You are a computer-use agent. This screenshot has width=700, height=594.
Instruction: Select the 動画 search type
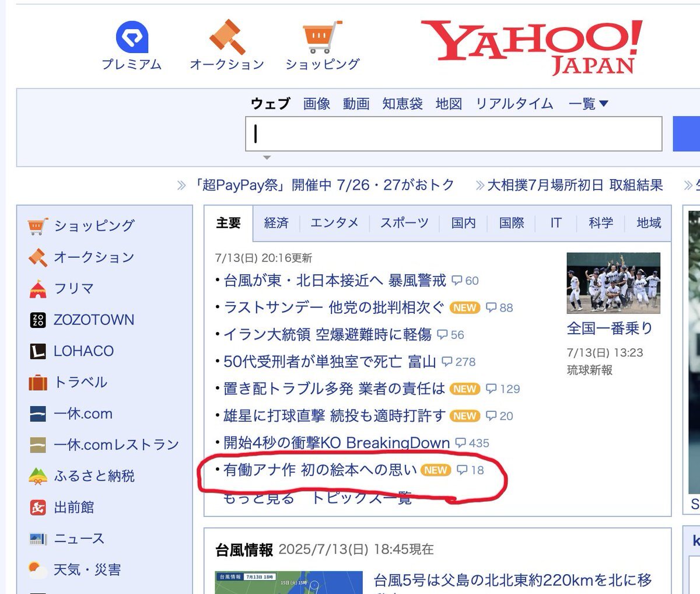356,104
